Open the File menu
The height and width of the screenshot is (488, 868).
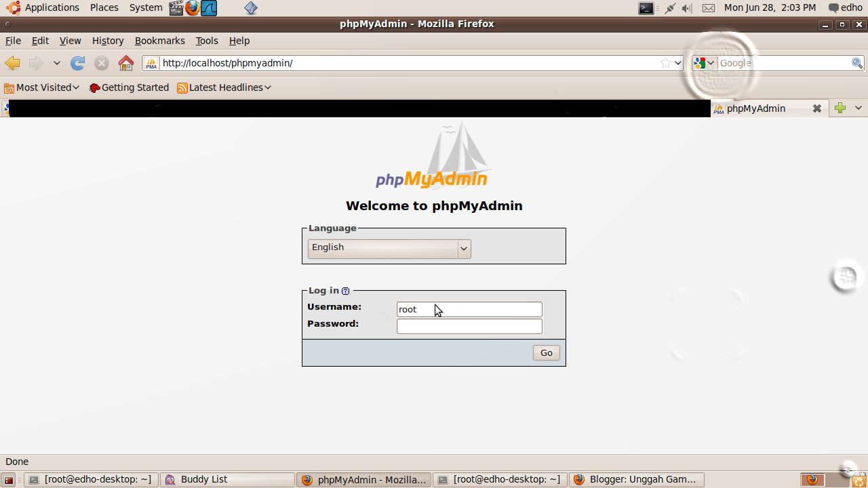point(13,41)
